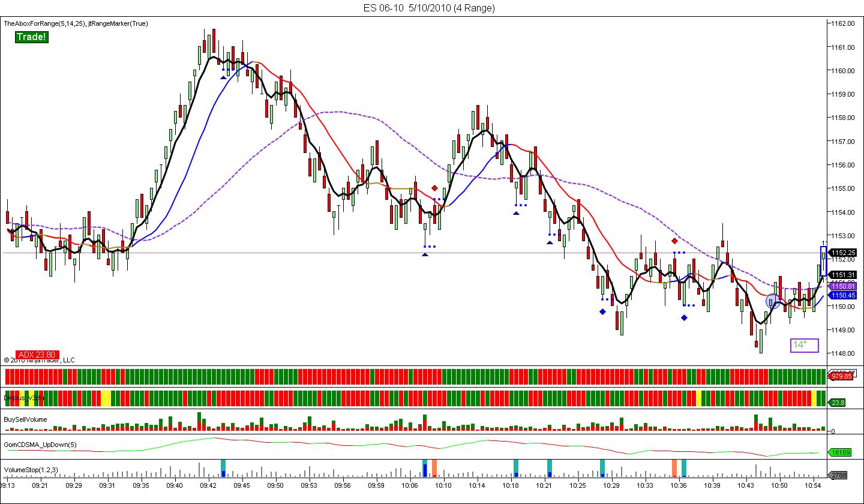The image size is (864, 504).
Task: Click the red ADX 23.80 label
Action: point(36,355)
